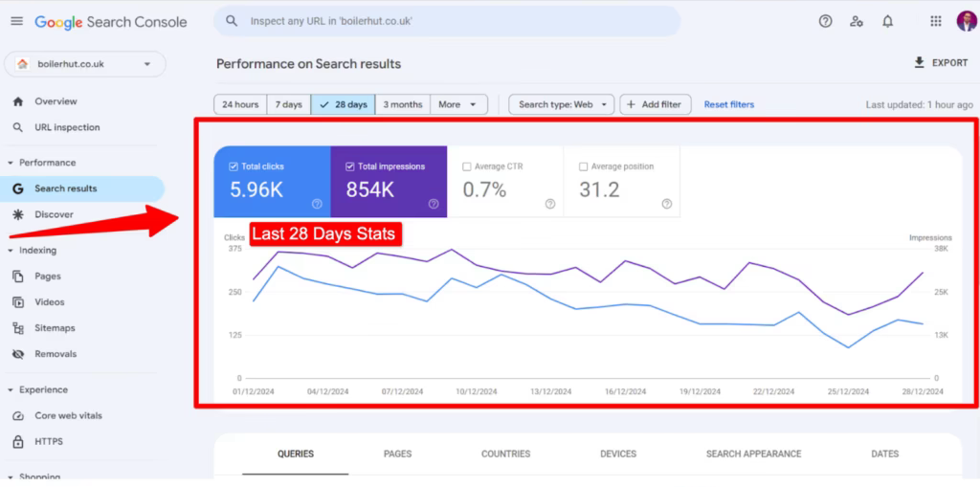Click the Total impressions help icon
980x487 pixels.
434,204
